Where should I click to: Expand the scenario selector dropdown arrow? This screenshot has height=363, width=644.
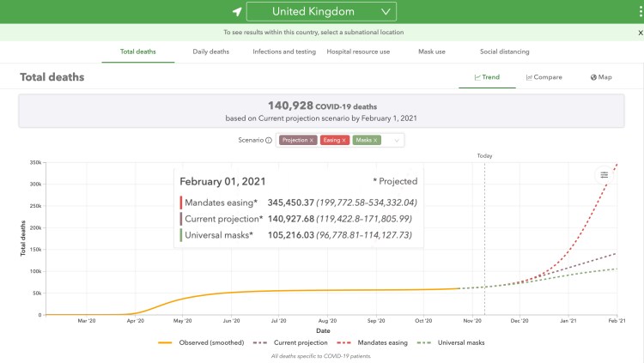397,141
